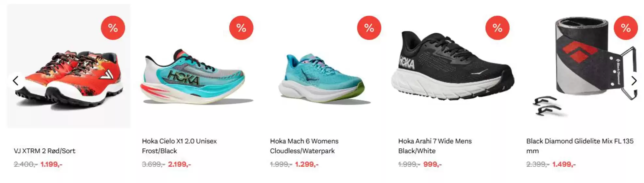
Task: Click Hoka Cielo X1 2.0 Unisex title
Action: [179, 146]
